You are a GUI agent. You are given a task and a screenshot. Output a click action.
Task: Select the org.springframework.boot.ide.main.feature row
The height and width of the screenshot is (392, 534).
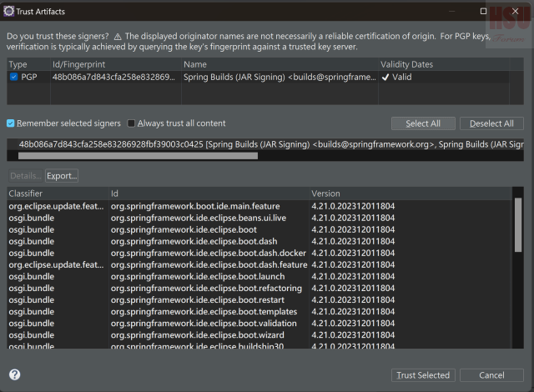click(195, 206)
